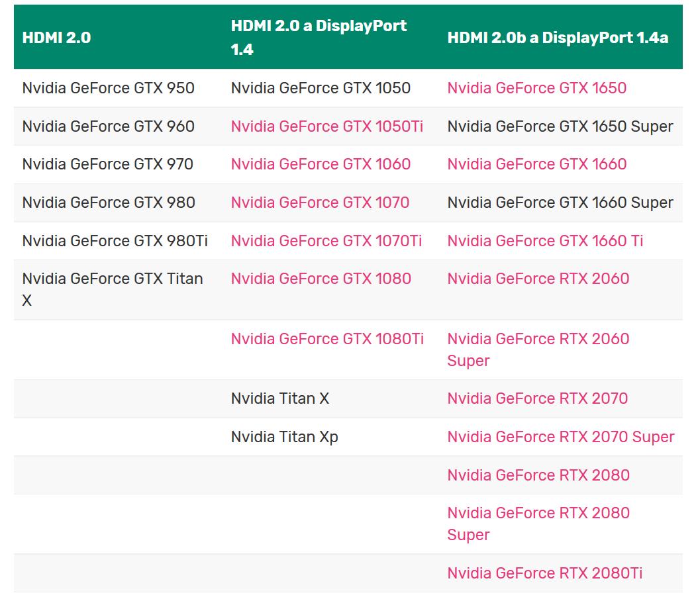
Task: Click the Nvidia GeForce GTX 1650 Super text
Action: 560,126
